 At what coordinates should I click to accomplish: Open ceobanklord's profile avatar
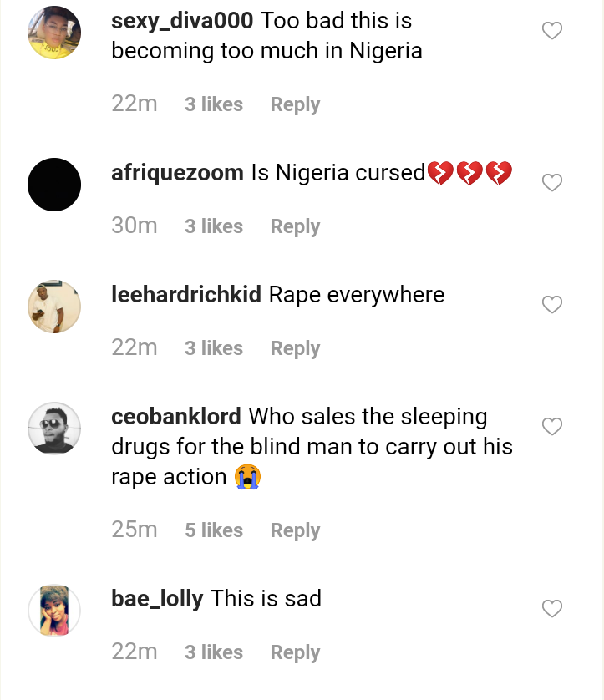(x=54, y=429)
